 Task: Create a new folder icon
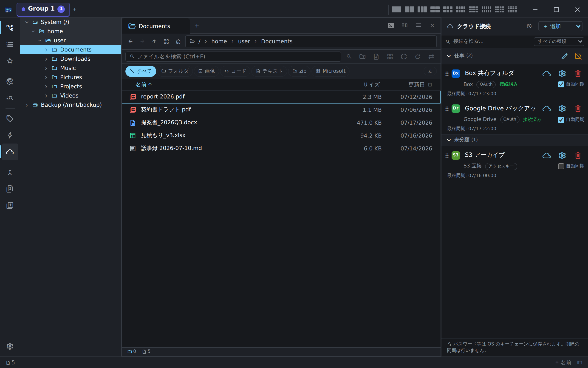(362, 57)
